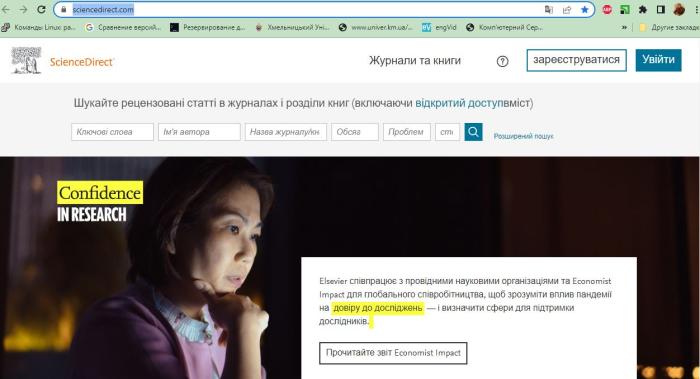The width and height of the screenshot is (700, 379).
Task: Follow the highlighted 'довіру до досліджень' link
Action: click(378, 308)
